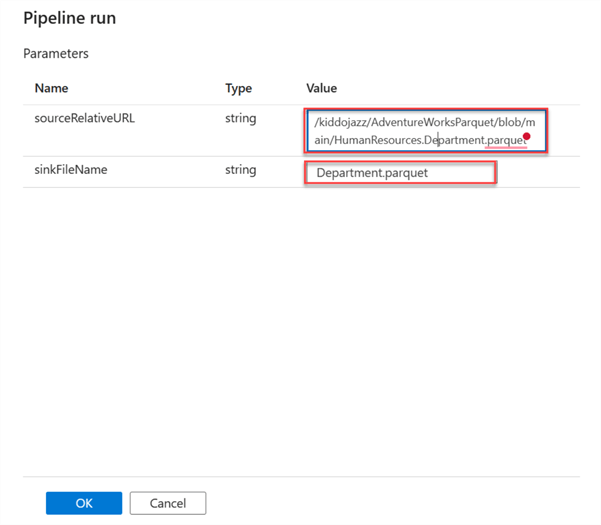Click the OK button
601x525 pixels.
pos(84,502)
